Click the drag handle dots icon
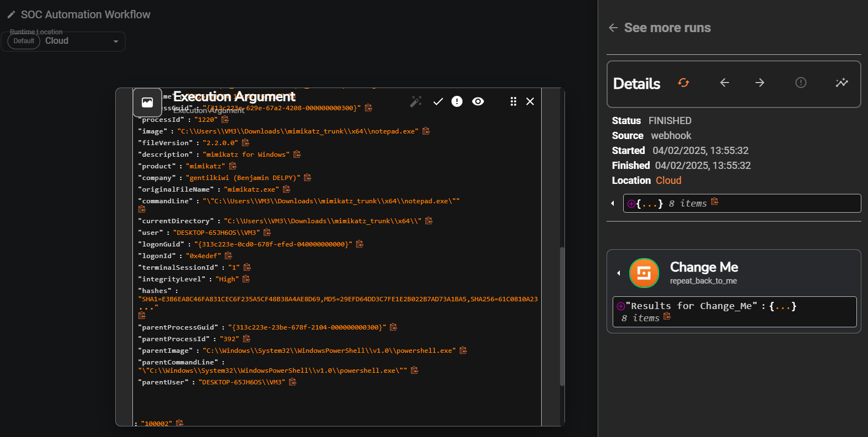This screenshot has width=868, height=437. pos(513,101)
